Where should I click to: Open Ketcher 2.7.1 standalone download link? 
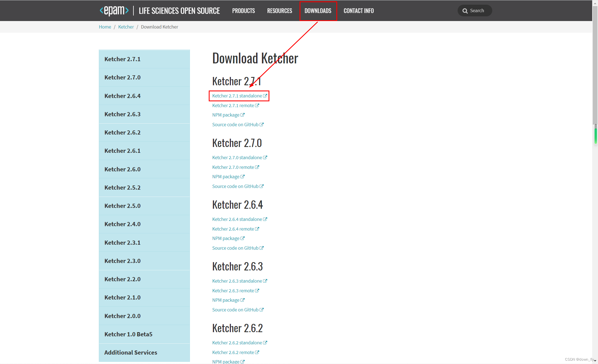pyautogui.click(x=237, y=96)
